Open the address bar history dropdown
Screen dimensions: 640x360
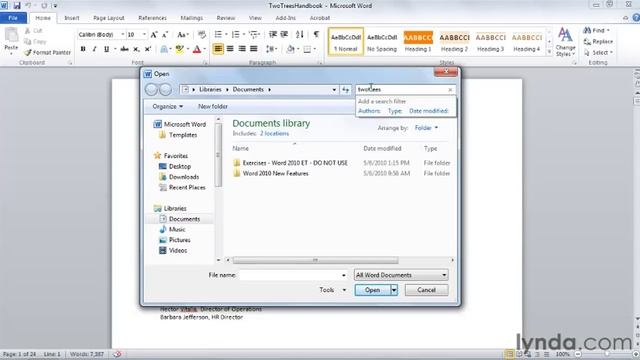click(x=334, y=89)
